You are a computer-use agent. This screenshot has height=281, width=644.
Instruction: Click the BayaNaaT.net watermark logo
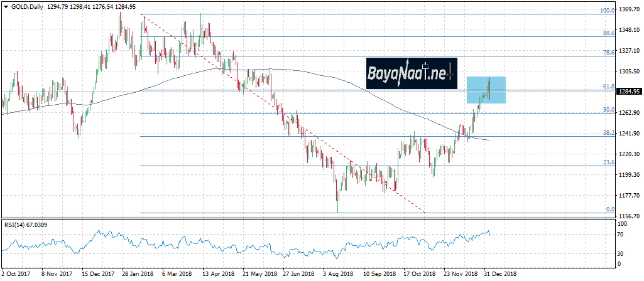(412, 74)
